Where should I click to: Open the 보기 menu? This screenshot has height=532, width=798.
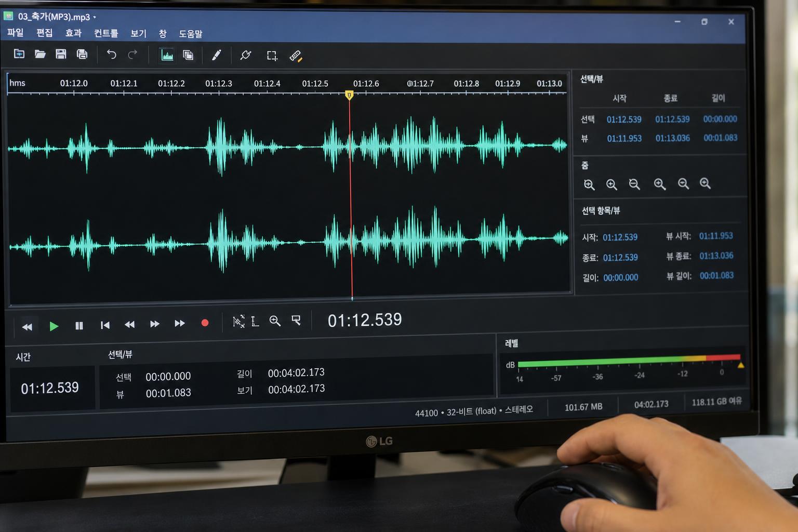pyautogui.click(x=138, y=33)
